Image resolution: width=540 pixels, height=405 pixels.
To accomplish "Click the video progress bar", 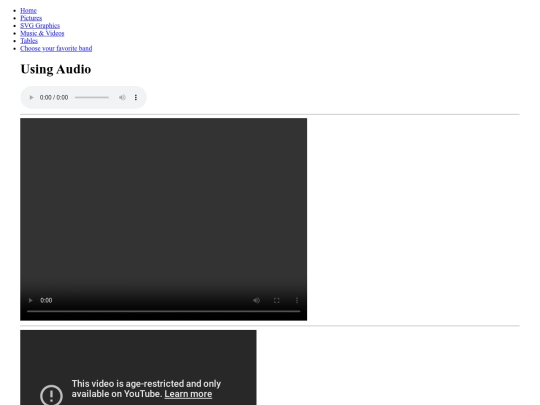I will (x=164, y=311).
